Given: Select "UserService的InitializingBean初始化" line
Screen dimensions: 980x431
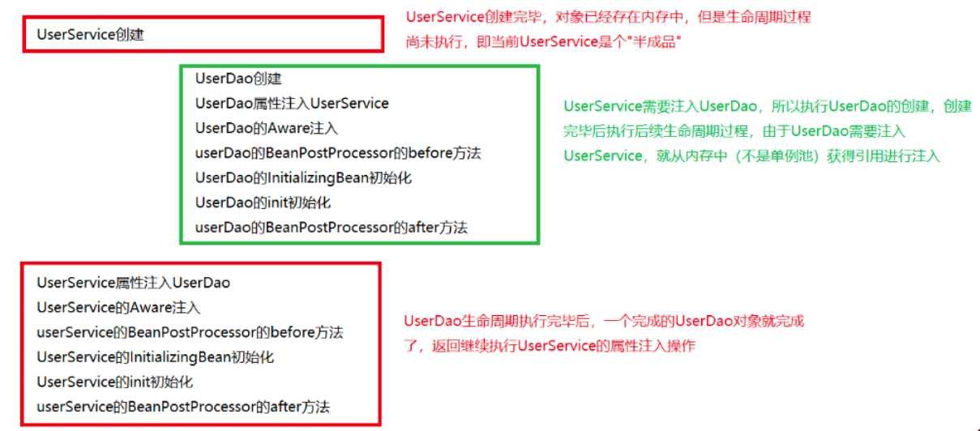Looking at the screenshot, I should [156, 357].
